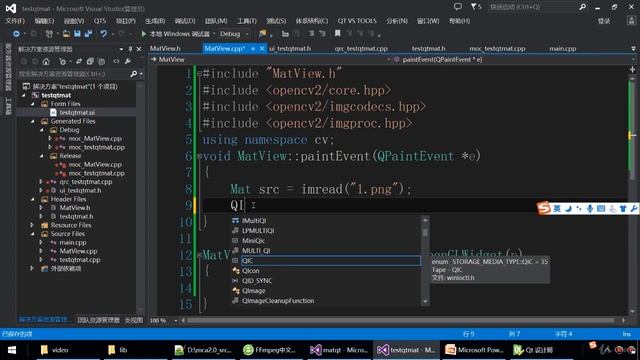Pin the MatView.cpp tab

(253, 49)
